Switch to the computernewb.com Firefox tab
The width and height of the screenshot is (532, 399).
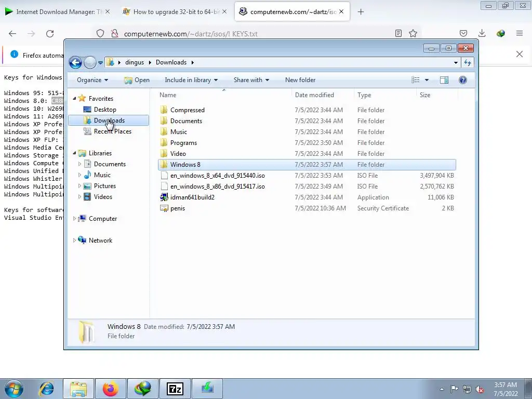click(x=291, y=12)
